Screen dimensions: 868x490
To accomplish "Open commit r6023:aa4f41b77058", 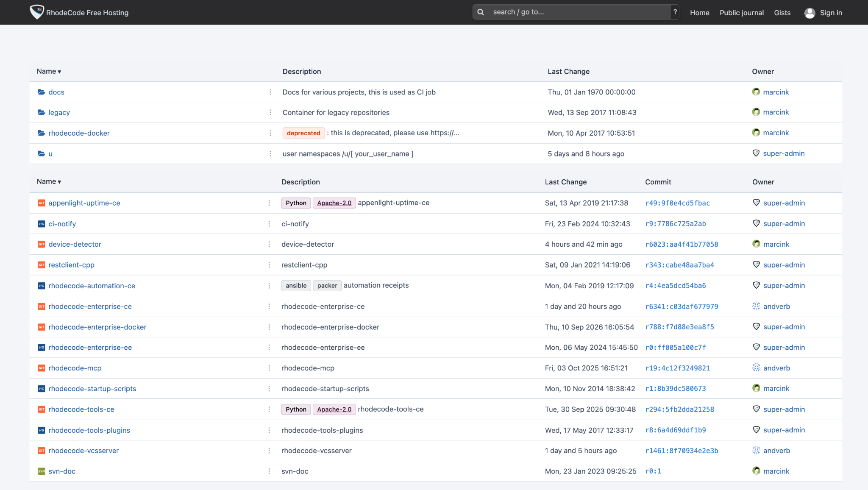I will (x=682, y=244).
